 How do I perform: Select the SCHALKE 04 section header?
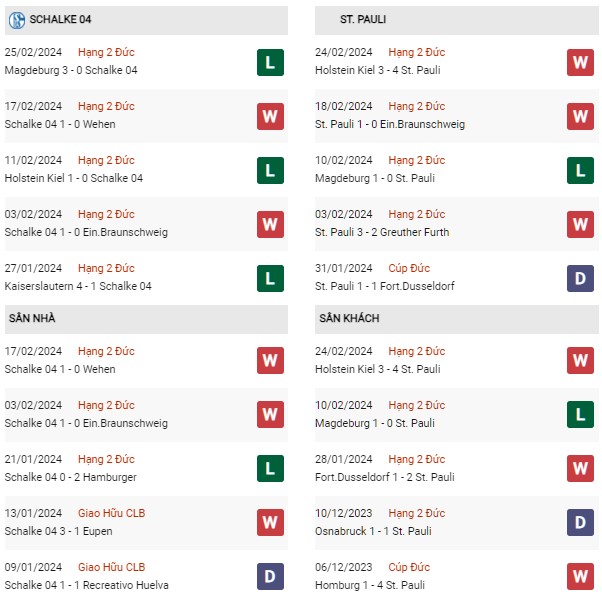click(x=146, y=20)
